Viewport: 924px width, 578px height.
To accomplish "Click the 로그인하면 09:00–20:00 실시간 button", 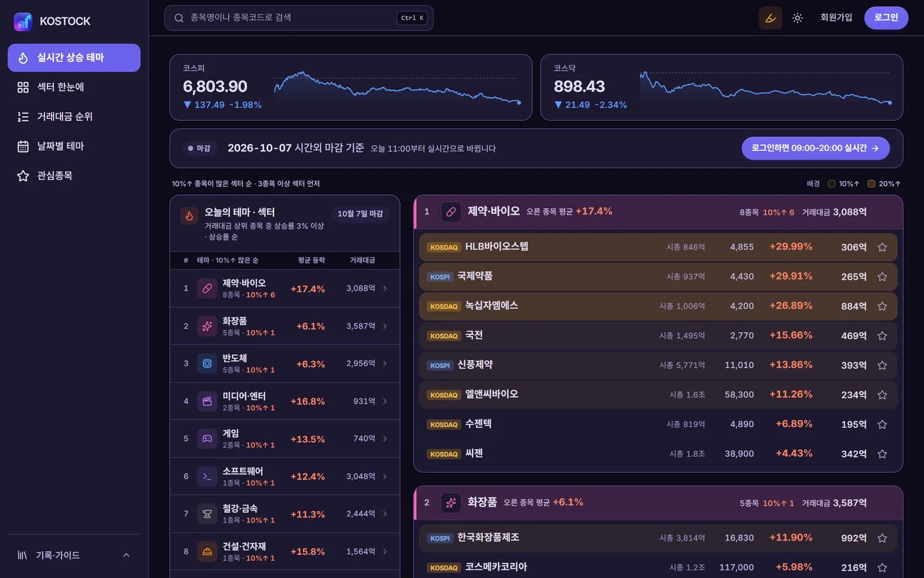I will click(x=815, y=149).
